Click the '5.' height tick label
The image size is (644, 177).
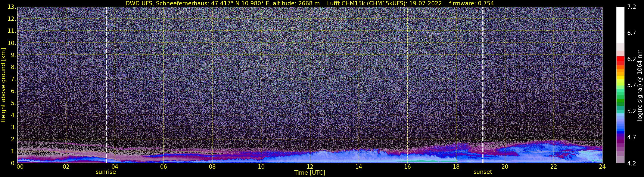pyautogui.click(x=13, y=103)
